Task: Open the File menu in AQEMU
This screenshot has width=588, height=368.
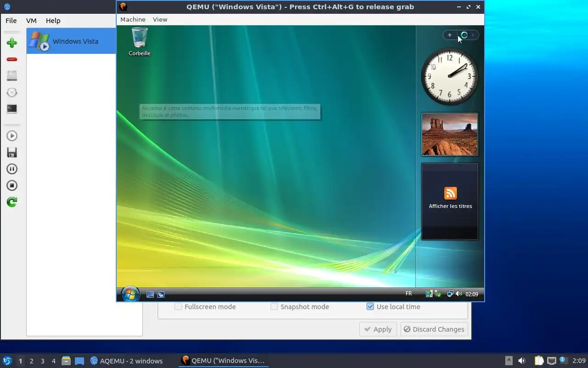Action: tap(11, 20)
